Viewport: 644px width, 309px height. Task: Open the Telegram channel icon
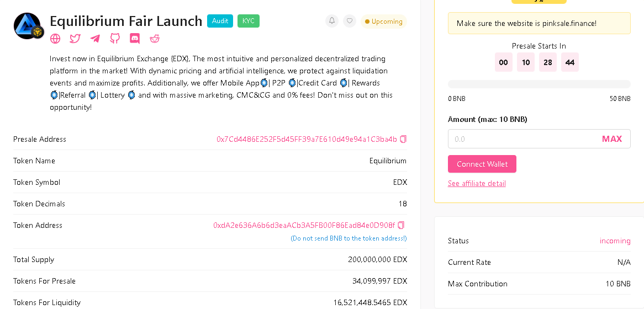[x=95, y=39]
